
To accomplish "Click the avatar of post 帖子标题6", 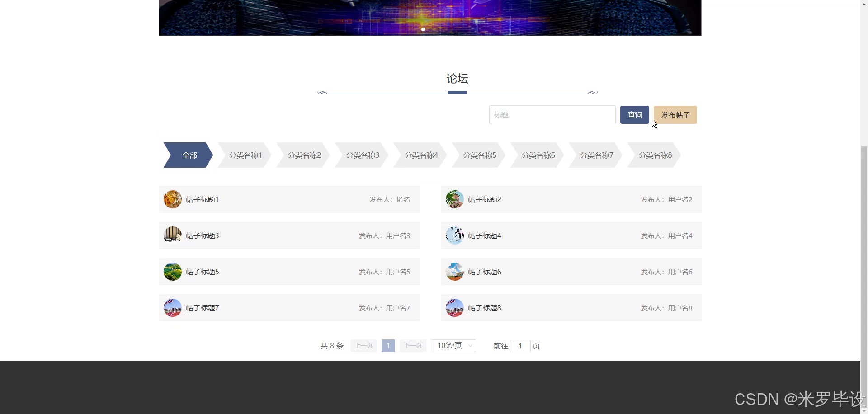I will [454, 272].
